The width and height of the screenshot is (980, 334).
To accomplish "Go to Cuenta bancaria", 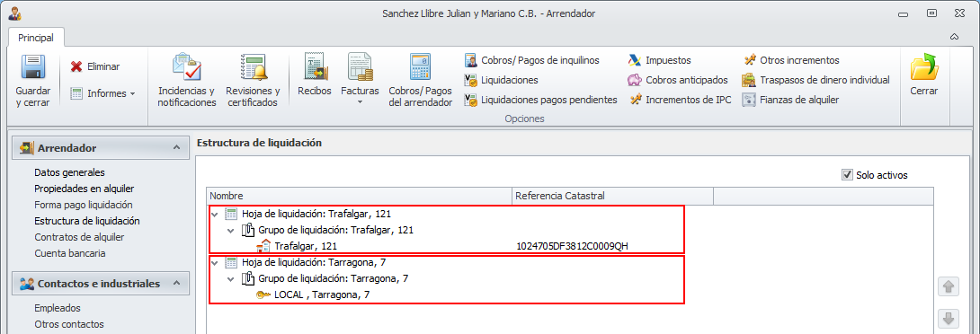I will tap(70, 253).
